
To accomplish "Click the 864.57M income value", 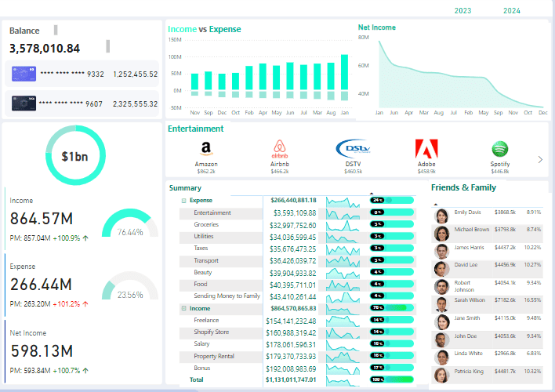I will pyautogui.click(x=42, y=219).
